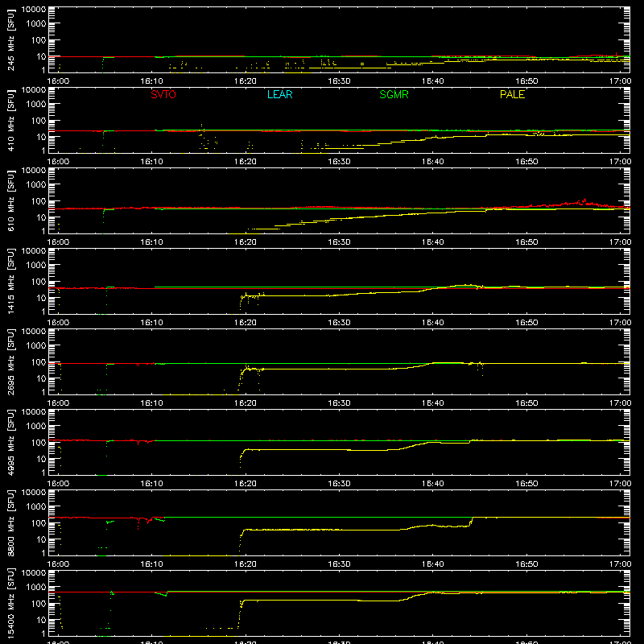Click the green SGMR station legend label
The image size is (644, 644).
click(394, 94)
